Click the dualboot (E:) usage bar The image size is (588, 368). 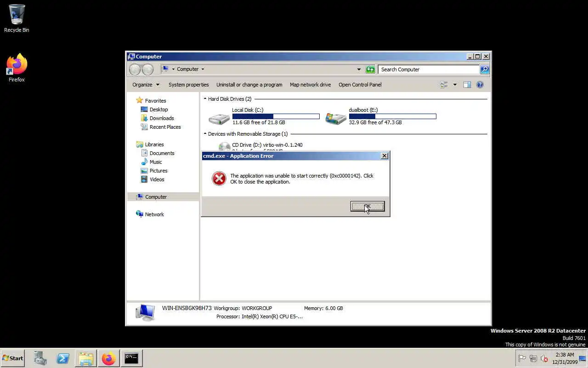click(x=392, y=116)
